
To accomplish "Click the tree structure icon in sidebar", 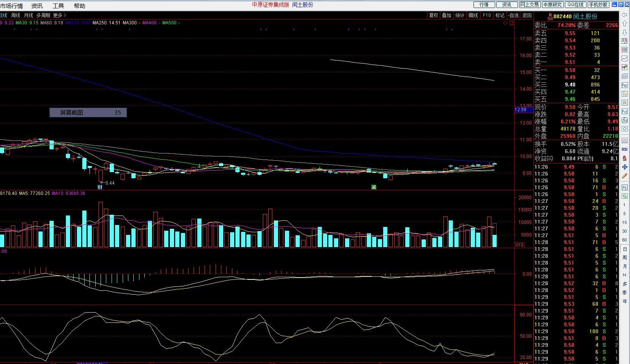I will 624,94.
